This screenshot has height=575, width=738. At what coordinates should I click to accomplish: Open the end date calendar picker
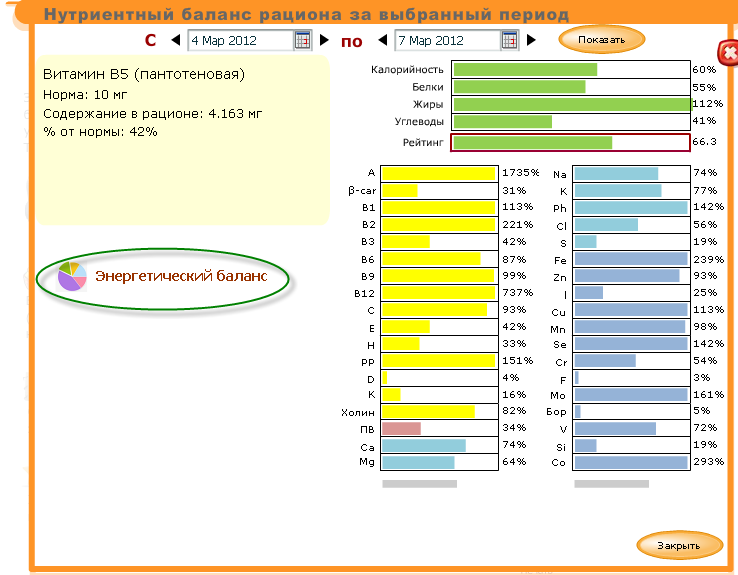pyautogui.click(x=509, y=41)
